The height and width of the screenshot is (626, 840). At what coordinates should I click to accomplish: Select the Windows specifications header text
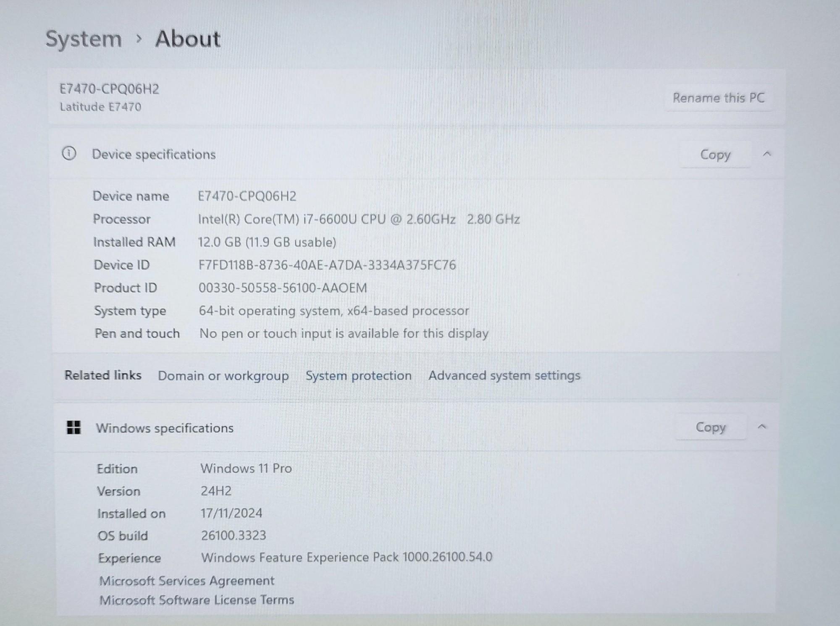tap(165, 428)
